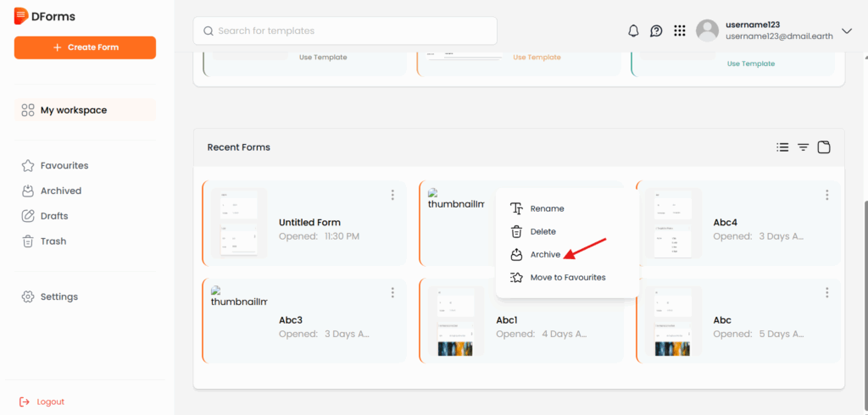Expand the user account dropdown chevron
Image resolution: width=868 pixels, height=415 pixels.
[846, 31]
